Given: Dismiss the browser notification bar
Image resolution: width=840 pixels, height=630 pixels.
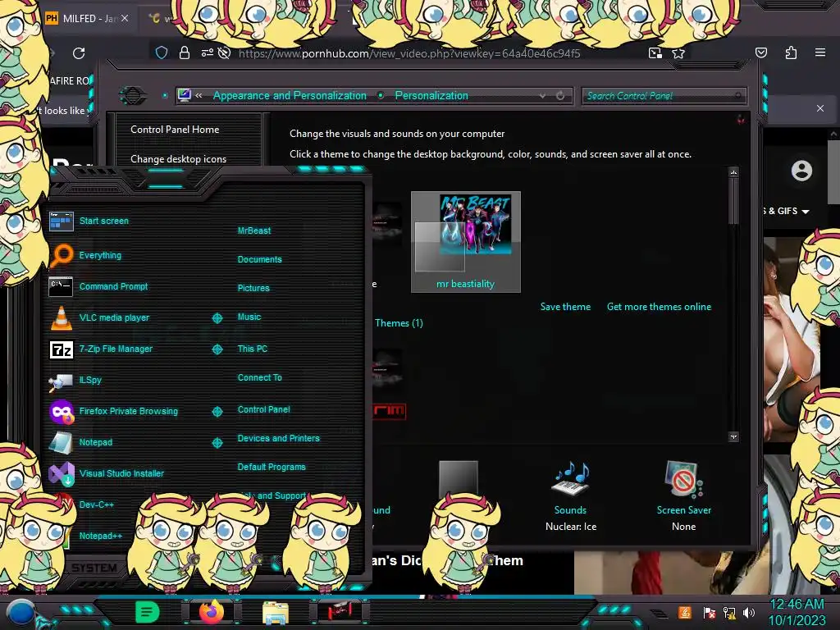Looking at the screenshot, I should pyautogui.click(x=820, y=108).
